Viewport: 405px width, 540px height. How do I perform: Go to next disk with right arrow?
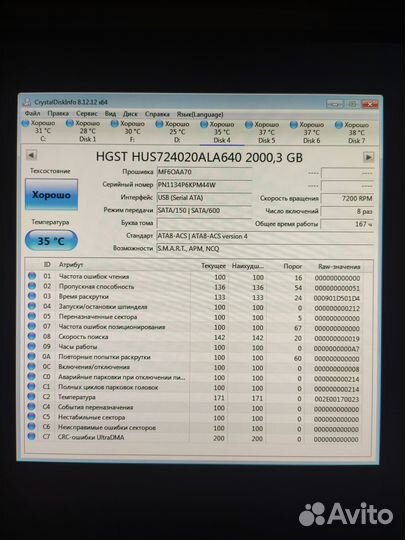click(x=368, y=157)
